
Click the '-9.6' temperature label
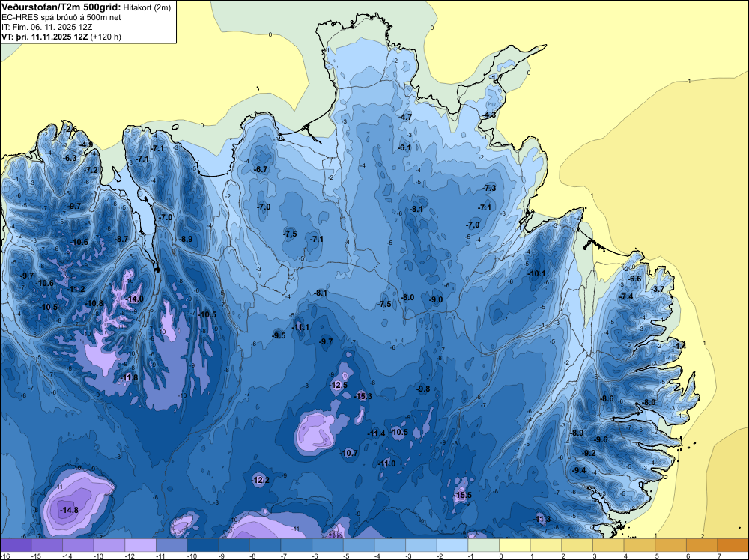click(x=601, y=439)
